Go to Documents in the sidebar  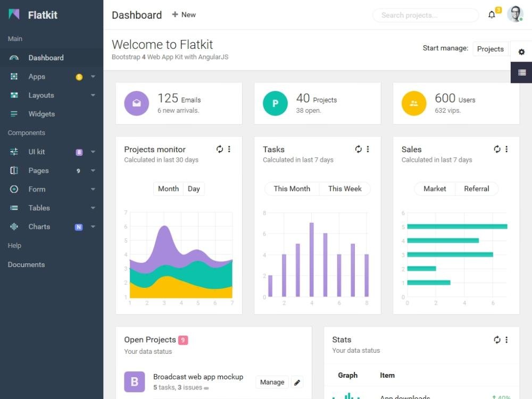26,264
